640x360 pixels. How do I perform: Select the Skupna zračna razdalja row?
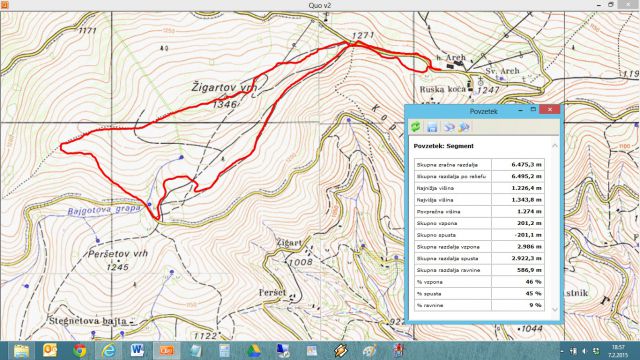479,164
